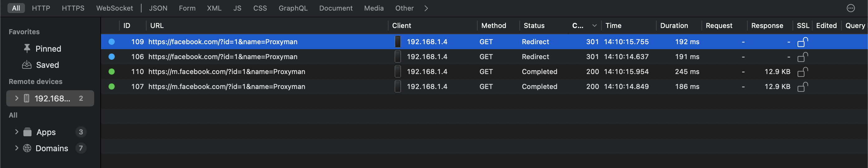Image resolution: width=868 pixels, height=168 pixels.
Task: Filter by Form content type
Action: [x=187, y=8]
